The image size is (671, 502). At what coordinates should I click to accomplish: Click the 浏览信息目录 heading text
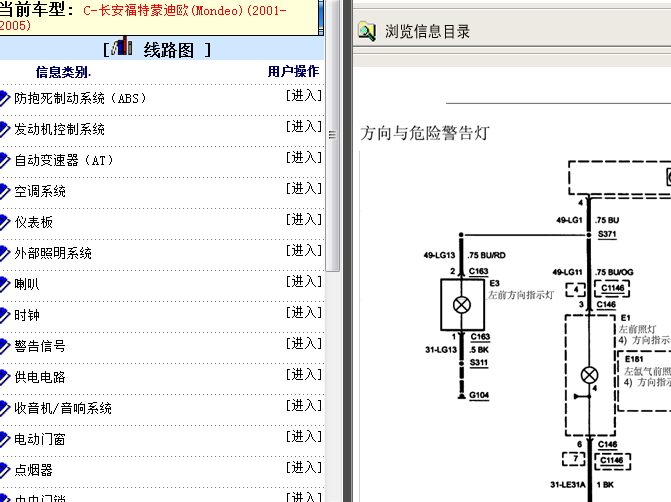click(x=428, y=32)
